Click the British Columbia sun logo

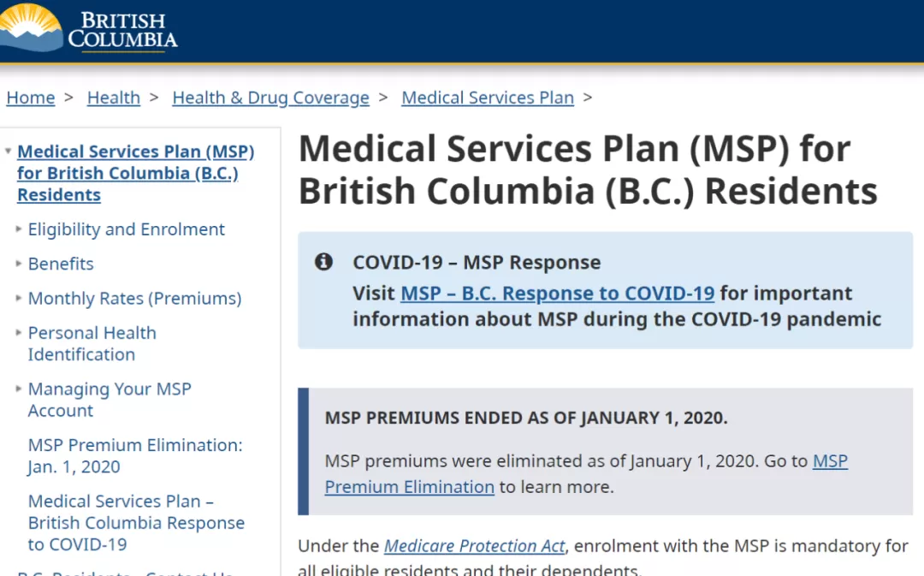tap(31, 27)
